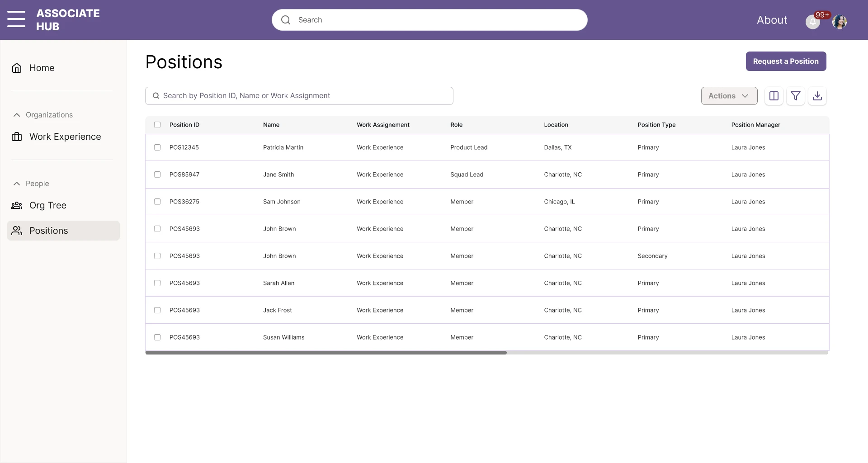Click the Org Tree people icon
This screenshot has height=463, width=868.
(x=17, y=205)
